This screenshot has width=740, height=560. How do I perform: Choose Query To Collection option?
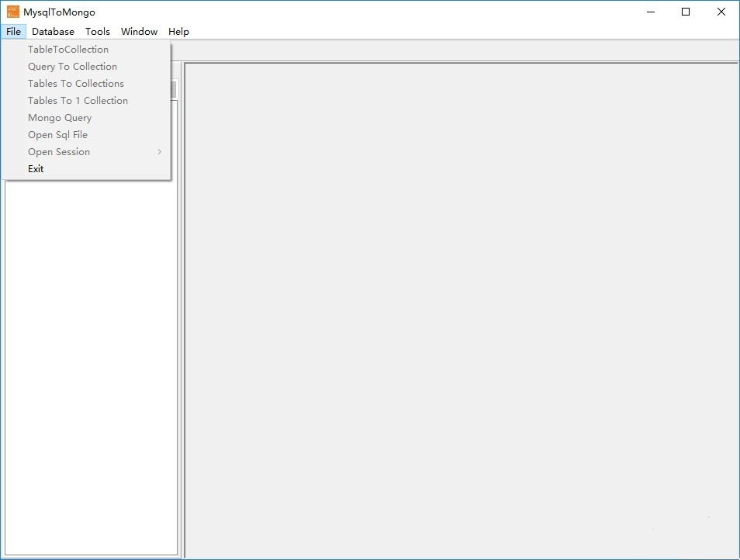(86, 67)
